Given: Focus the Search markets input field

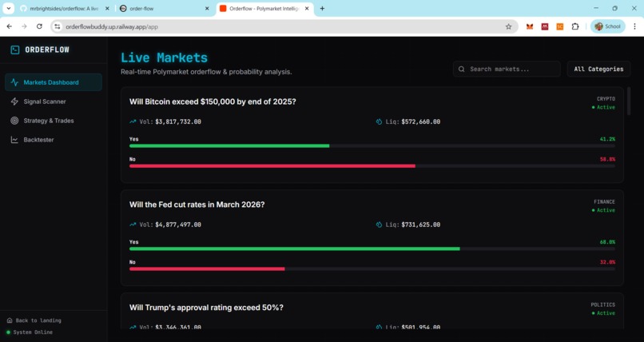Looking at the screenshot, I should click(507, 69).
